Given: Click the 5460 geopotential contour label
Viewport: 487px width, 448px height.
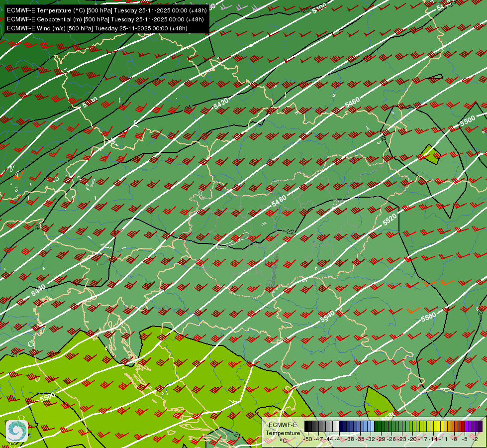Looking at the screenshot, I should 352,102.
